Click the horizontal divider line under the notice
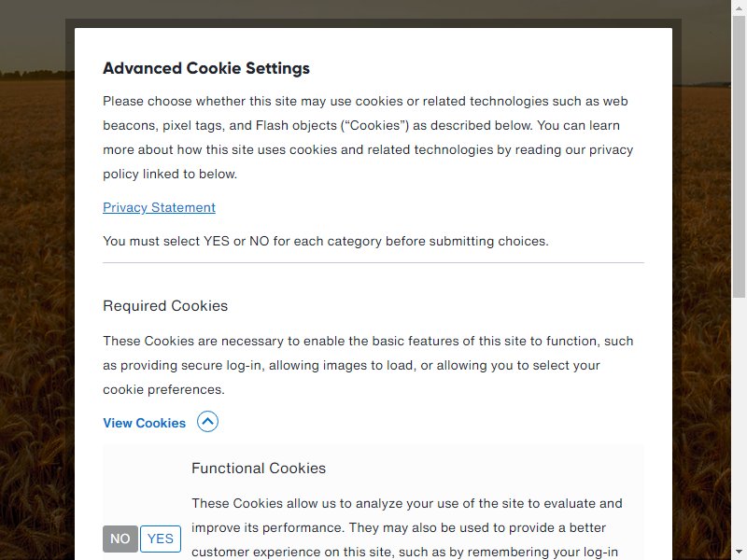The image size is (747, 560). pos(373,262)
